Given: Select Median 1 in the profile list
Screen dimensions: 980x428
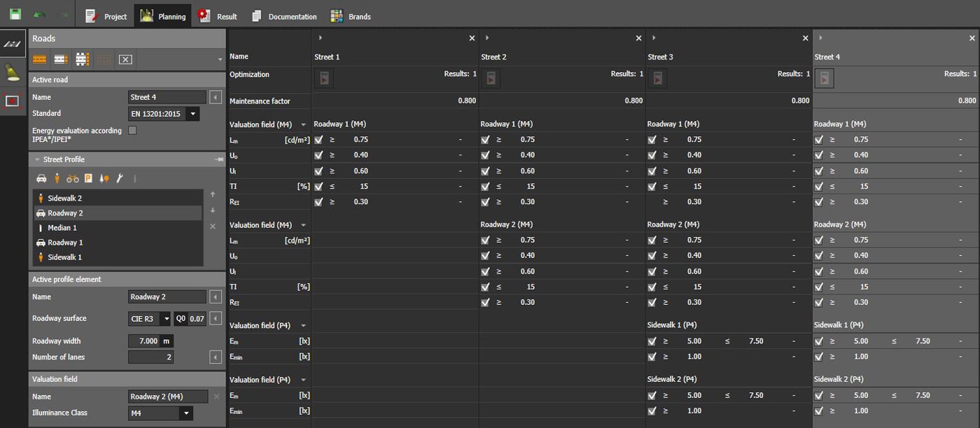Looking at the screenshot, I should click(118, 228).
